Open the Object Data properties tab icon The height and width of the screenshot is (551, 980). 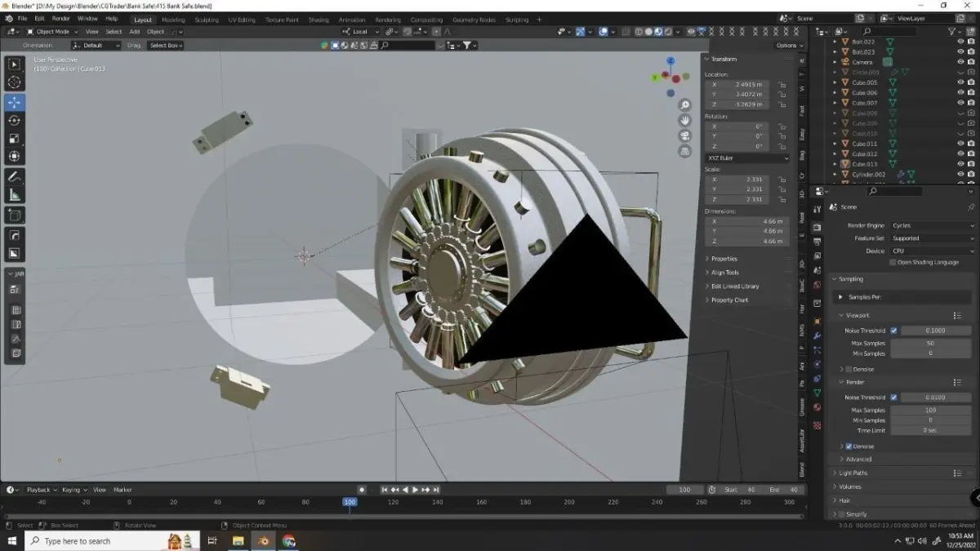click(x=817, y=393)
